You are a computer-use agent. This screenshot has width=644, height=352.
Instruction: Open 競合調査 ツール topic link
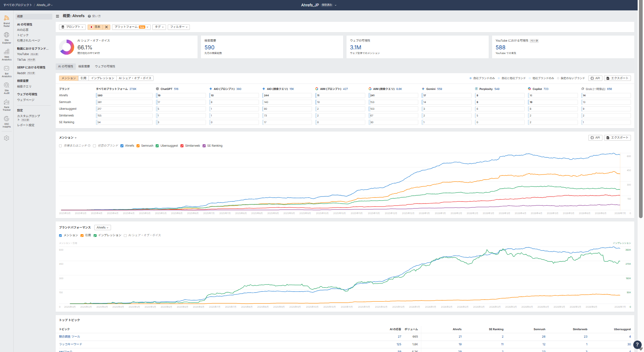69,337
